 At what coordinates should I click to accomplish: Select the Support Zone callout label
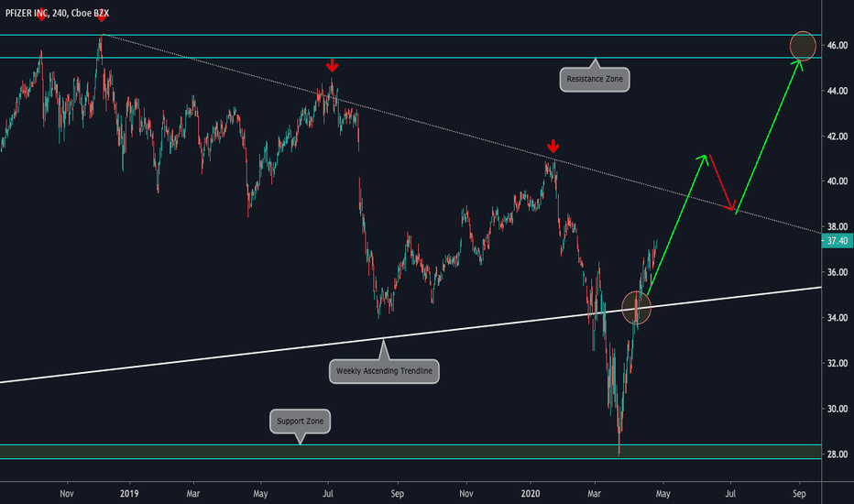(300, 422)
